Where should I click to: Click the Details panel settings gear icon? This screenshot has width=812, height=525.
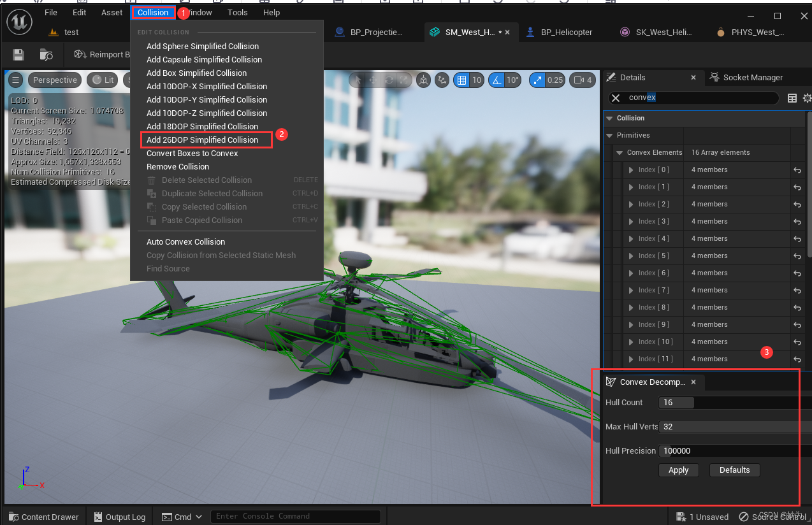coord(807,98)
